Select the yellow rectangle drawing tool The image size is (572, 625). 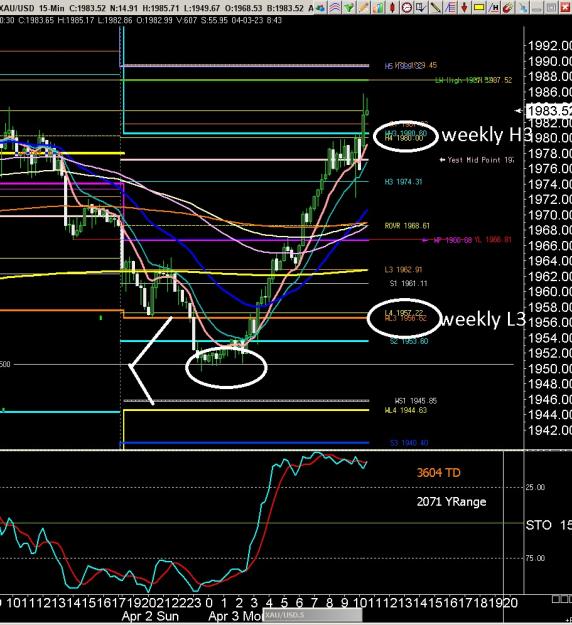pos(479,7)
